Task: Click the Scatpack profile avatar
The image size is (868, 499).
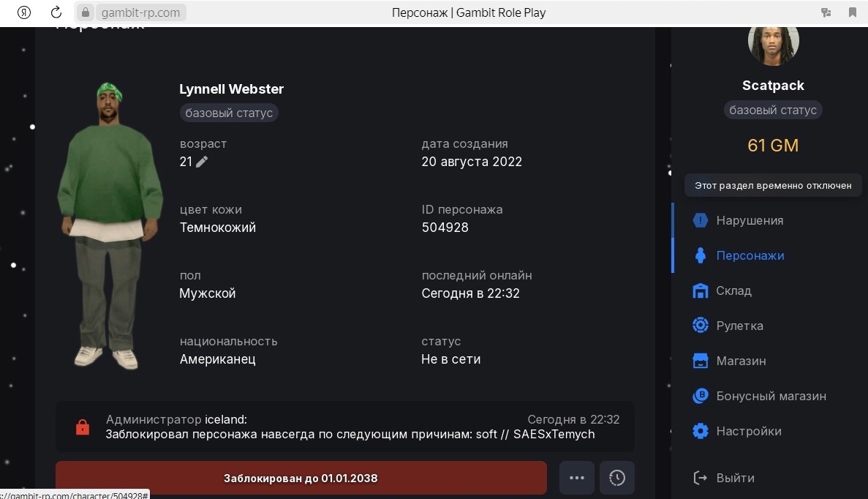Action: (773, 45)
